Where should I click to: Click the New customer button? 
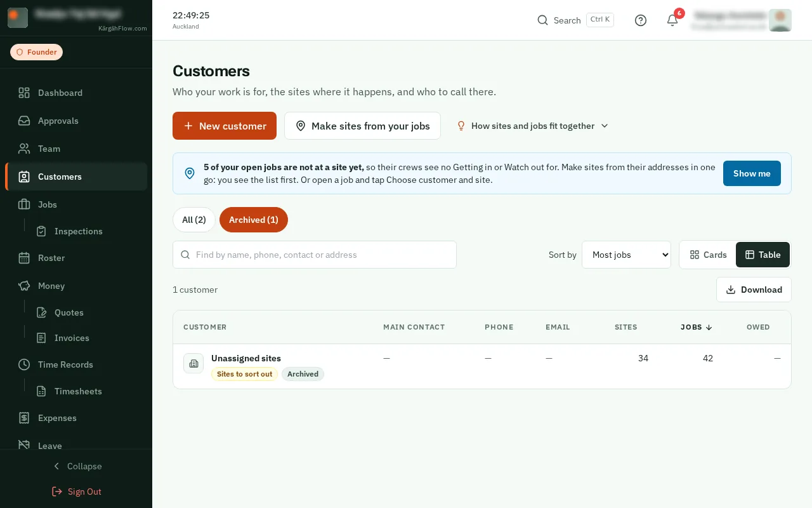(x=225, y=126)
